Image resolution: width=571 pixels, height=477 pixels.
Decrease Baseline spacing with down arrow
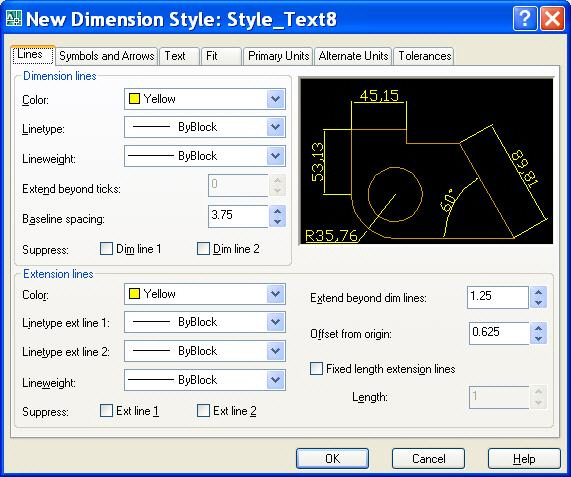tap(277, 221)
